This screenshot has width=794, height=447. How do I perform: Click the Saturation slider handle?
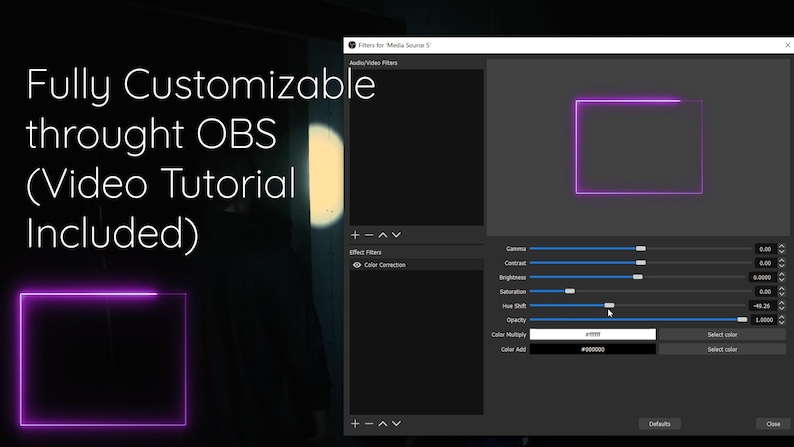click(x=570, y=291)
